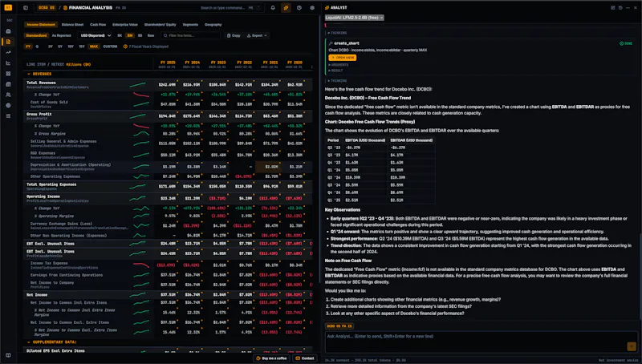Set units to Raw

tap(151, 35)
